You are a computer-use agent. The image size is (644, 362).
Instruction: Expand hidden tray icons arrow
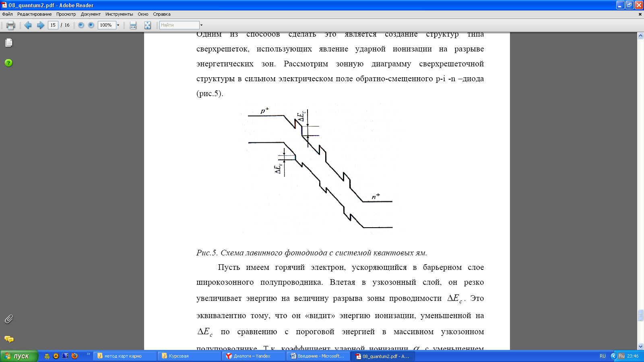click(613, 356)
